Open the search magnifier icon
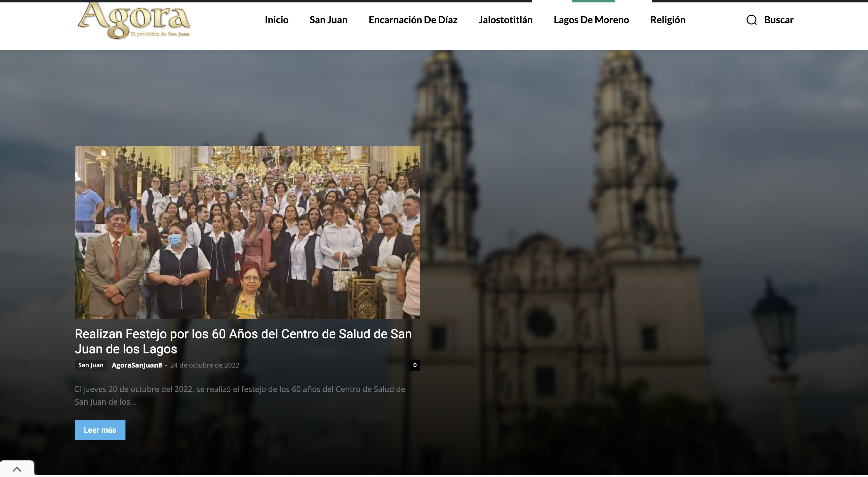The height and width of the screenshot is (477, 868). [751, 20]
